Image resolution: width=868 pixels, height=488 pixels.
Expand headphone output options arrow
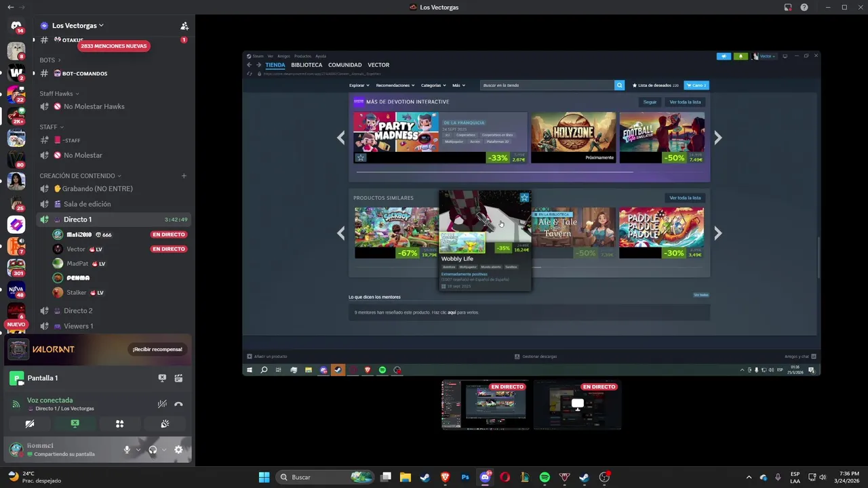pos(163,449)
